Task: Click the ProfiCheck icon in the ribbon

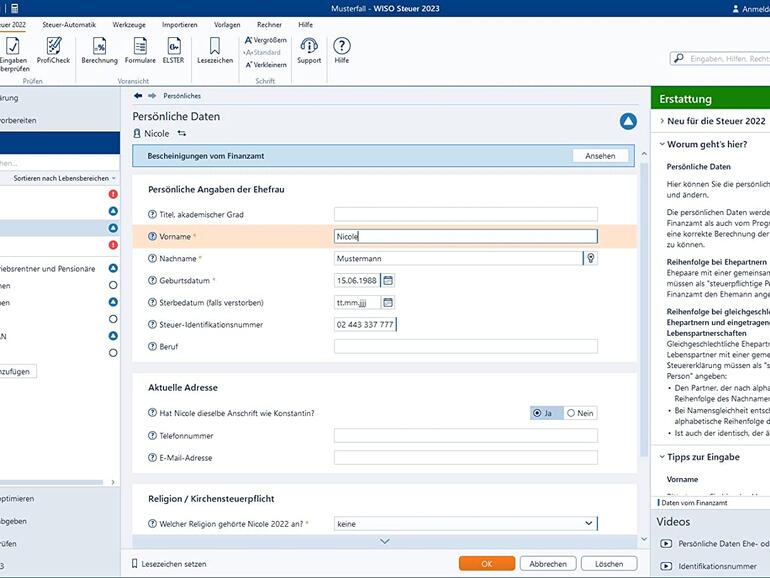Action: pos(53,46)
